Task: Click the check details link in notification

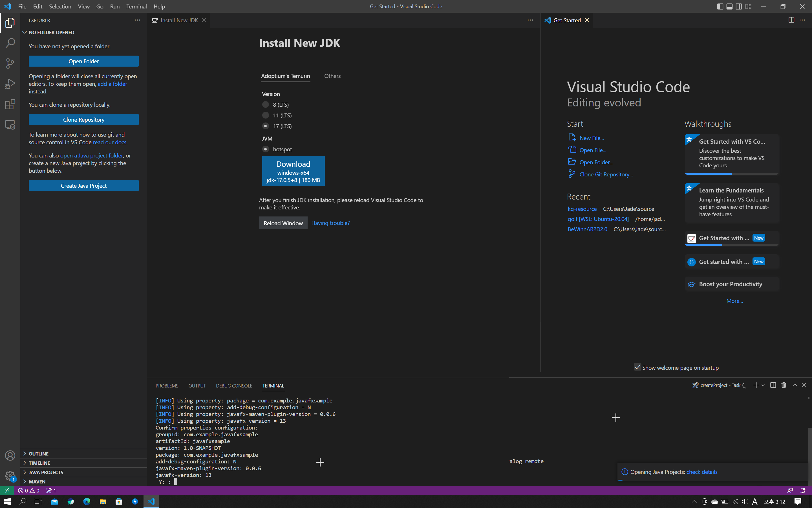Action: click(702, 472)
